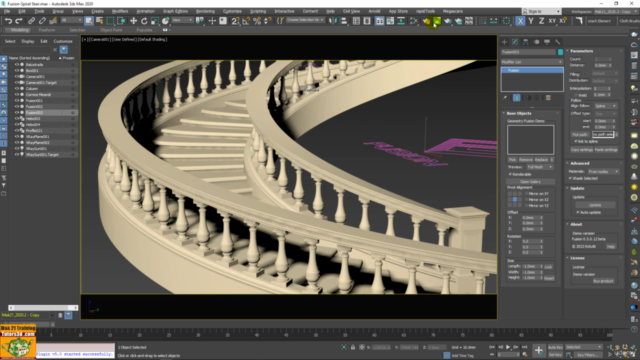Open the Graph Editors menu
640x360 pixels.
[175, 11]
